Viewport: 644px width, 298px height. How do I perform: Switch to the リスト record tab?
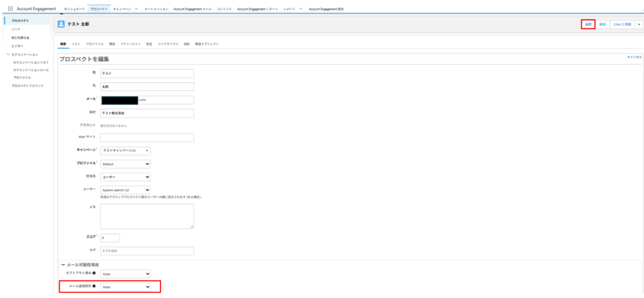[75, 43]
